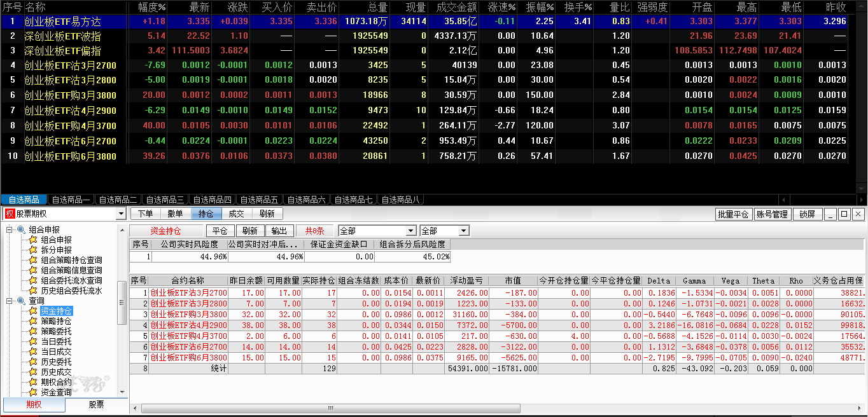The image size is (868, 417).
Task: Click the 批量平仓 button
Action: point(733,214)
